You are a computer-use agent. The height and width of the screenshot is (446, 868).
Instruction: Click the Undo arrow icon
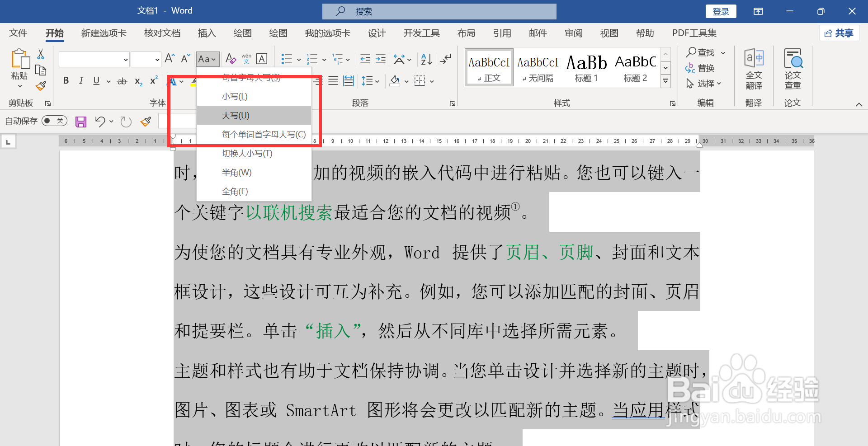pyautogui.click(x=100, y=121)
